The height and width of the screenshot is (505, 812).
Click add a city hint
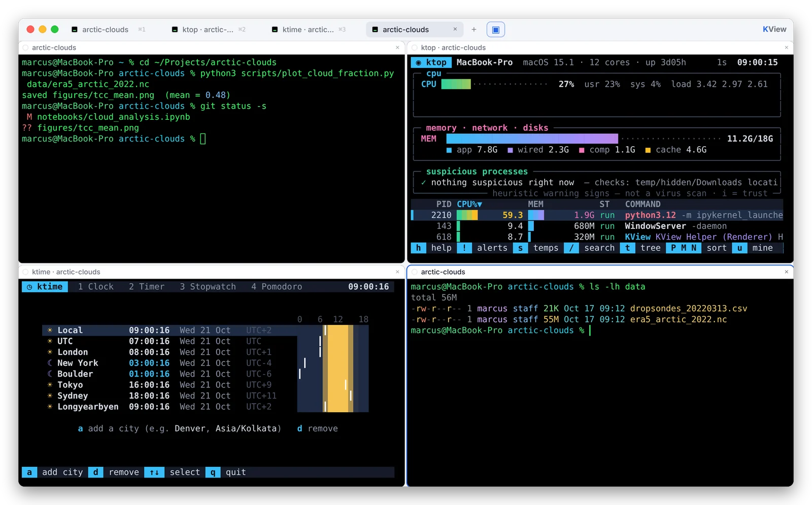click(x=180, y=429)
